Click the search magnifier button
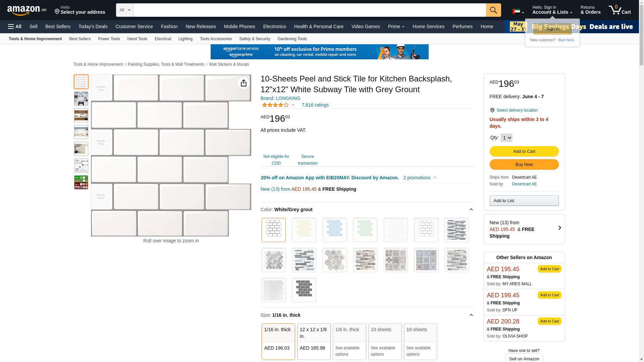Screen dimensions: 644x362 pos(493,10)
